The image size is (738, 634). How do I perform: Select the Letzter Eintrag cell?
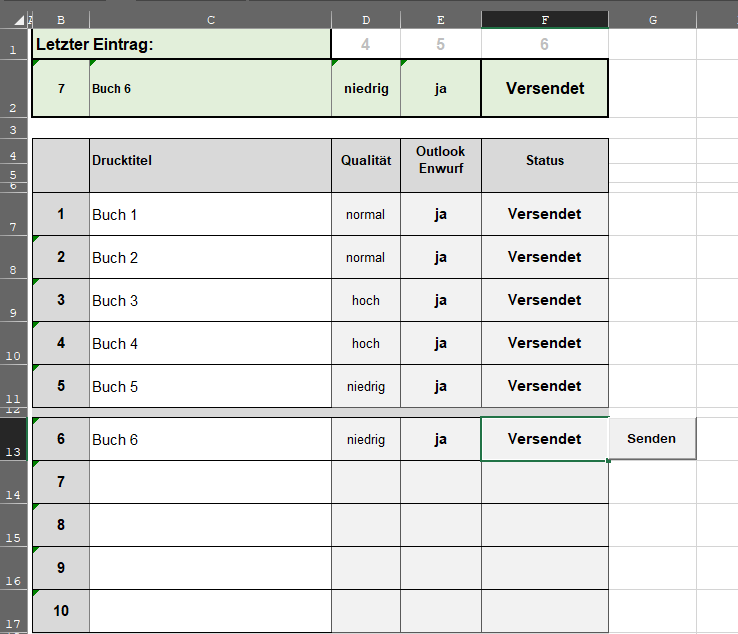[x=181, y=44]
